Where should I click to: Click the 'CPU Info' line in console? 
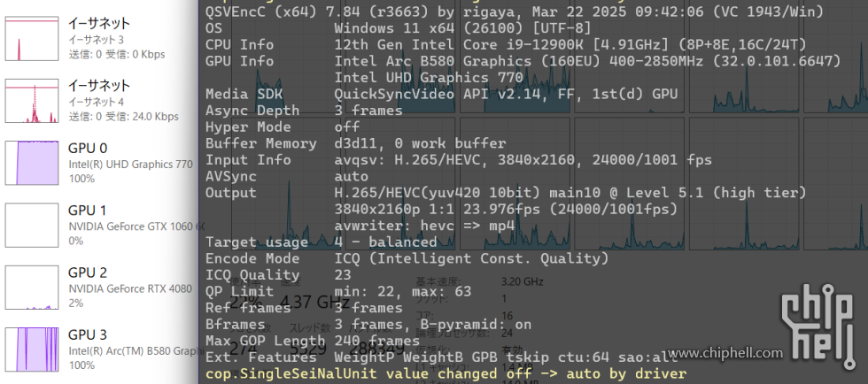point(506,45)
